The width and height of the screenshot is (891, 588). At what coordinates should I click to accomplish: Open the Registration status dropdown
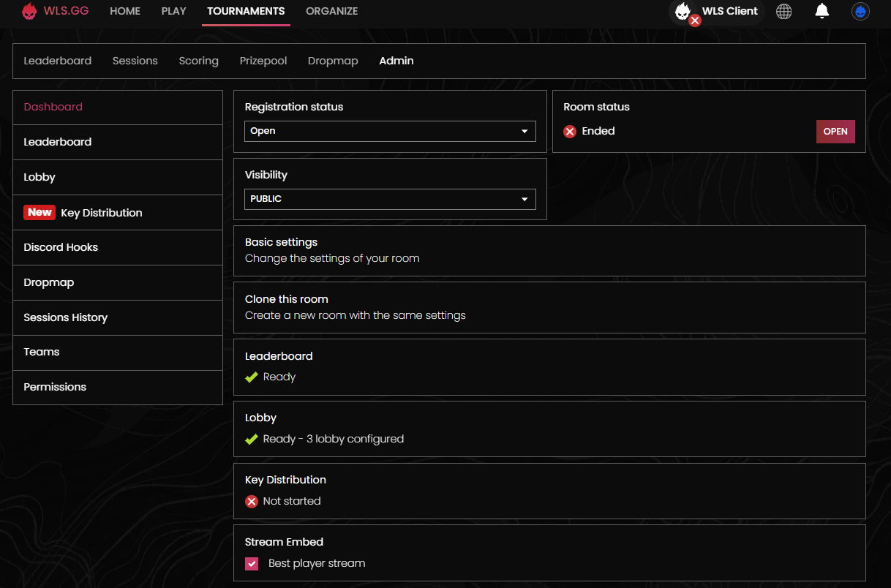tap(390, 131)
